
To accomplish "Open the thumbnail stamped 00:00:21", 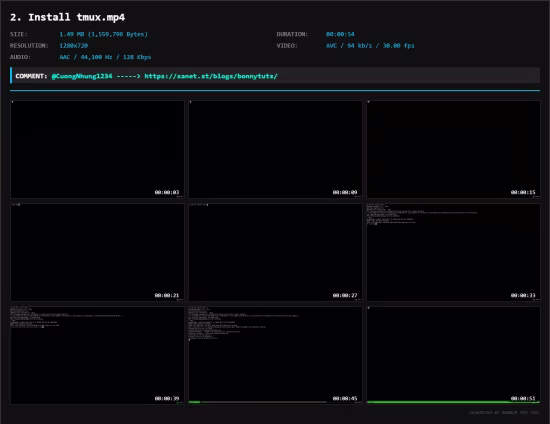I will click(x=97, y=252).
